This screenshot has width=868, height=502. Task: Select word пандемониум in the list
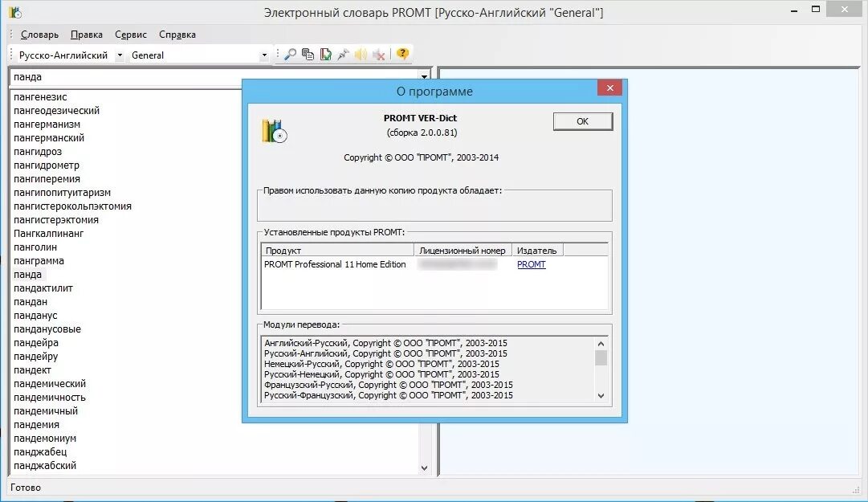pyautogui.click(x=45, y=439)
